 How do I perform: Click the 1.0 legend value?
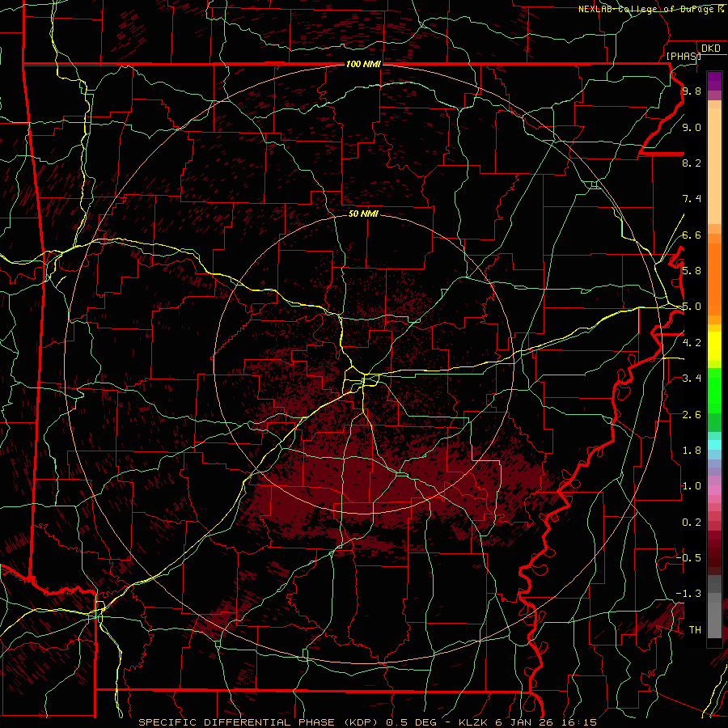(692, 486)
